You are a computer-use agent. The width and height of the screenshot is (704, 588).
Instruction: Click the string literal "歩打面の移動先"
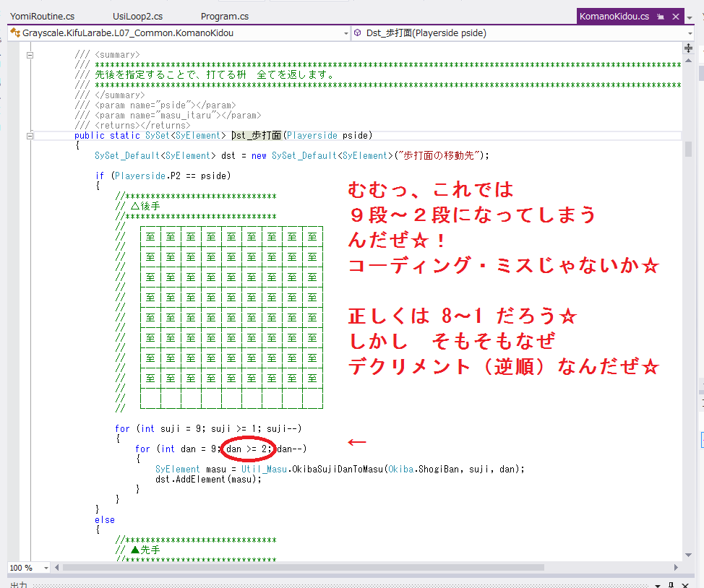pyautogui.click(x=439, y=156)
